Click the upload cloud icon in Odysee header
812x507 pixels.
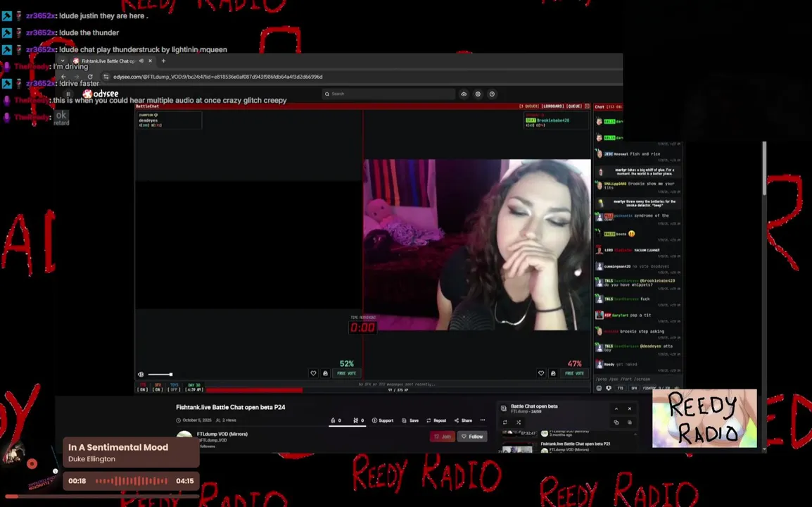[x=464, y=94]
